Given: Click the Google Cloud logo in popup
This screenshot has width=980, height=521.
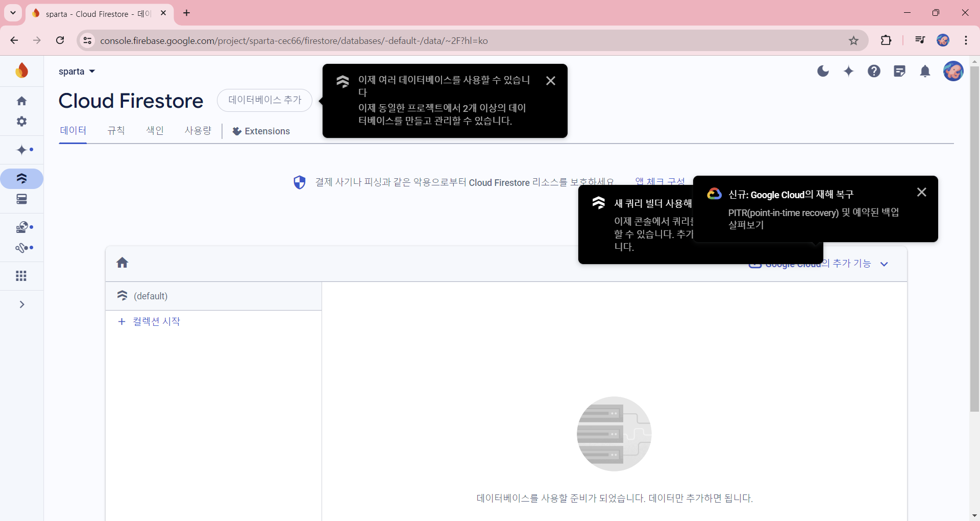Looking at the screenshot, I should (714, 194).
